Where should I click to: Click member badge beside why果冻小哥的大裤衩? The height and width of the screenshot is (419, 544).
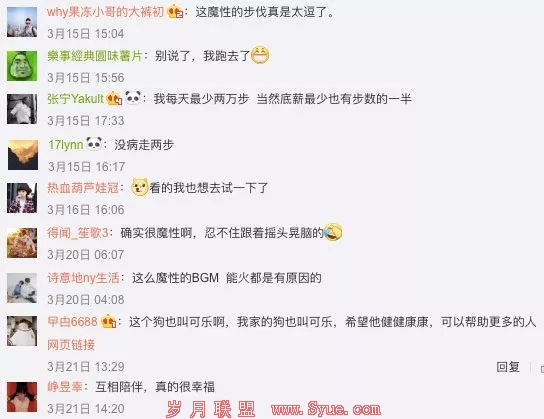pyautogui.click(x=175, y=12)
